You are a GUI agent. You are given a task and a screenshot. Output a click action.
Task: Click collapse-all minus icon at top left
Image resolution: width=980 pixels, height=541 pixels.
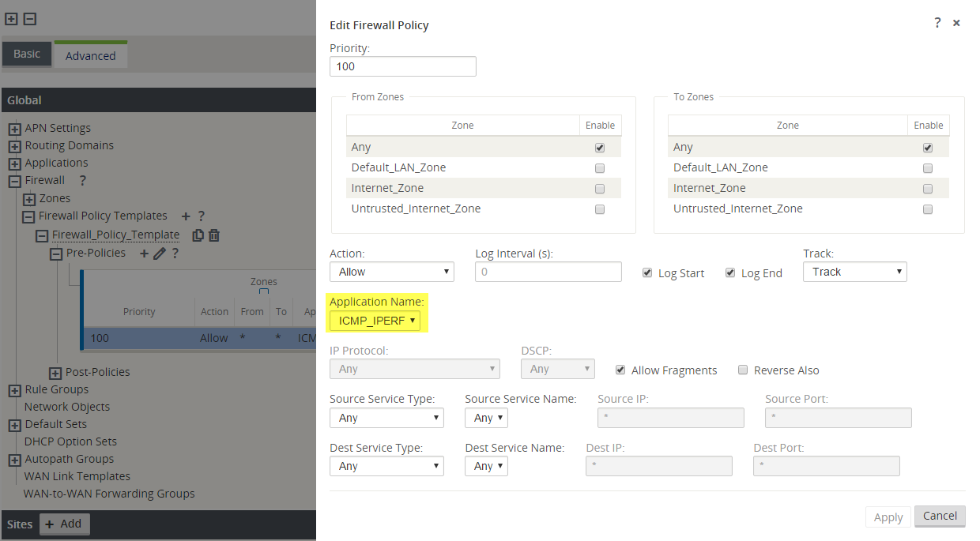tap(29, 19)
